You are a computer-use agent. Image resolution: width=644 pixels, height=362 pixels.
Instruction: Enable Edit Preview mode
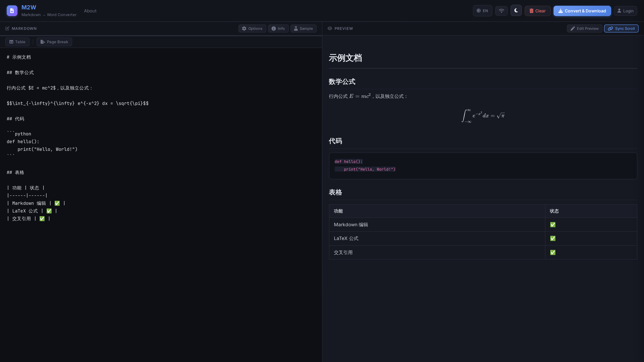[584, 28]
